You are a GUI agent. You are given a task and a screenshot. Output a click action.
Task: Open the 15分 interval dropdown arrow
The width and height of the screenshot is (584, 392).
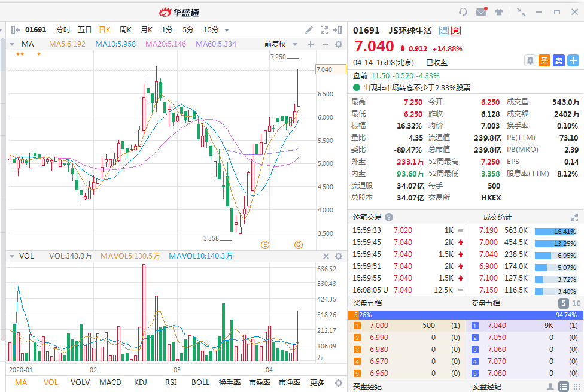click(227, 30)
